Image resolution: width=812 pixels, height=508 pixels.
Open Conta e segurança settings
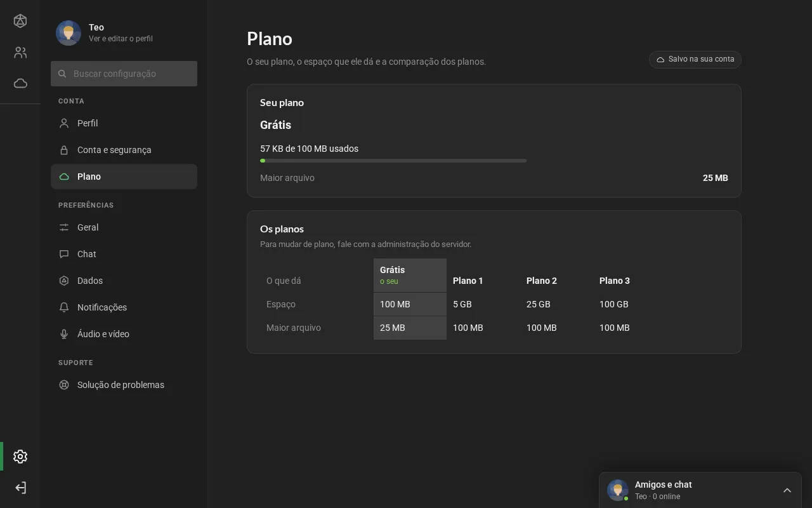[124, 150]
